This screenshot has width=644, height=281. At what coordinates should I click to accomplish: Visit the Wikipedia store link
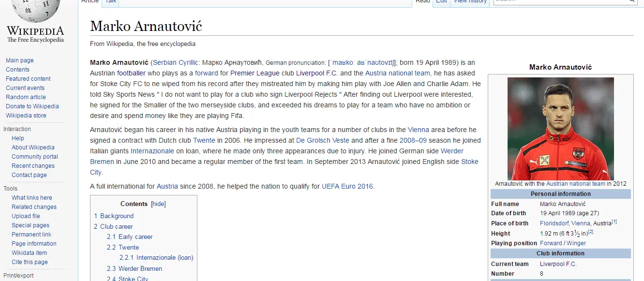(x=26, y=116)
